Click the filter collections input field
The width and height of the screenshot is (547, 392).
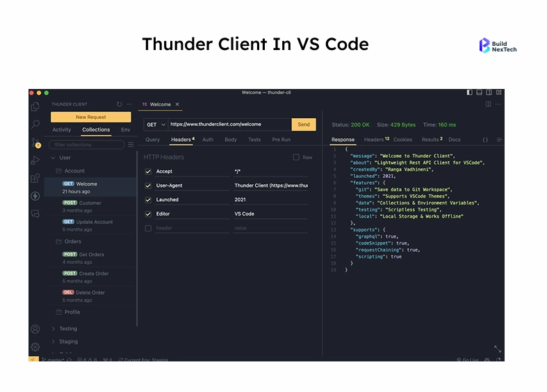coord(86,145)
